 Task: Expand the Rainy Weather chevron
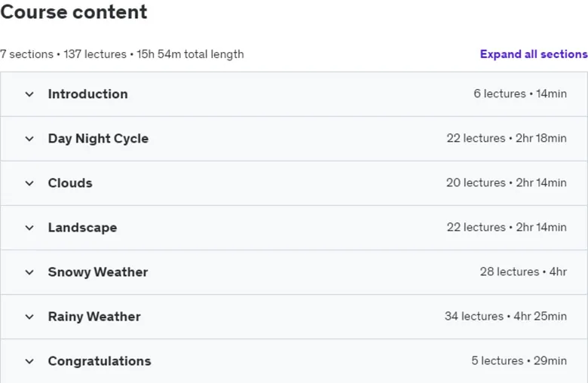click(29, 317)
